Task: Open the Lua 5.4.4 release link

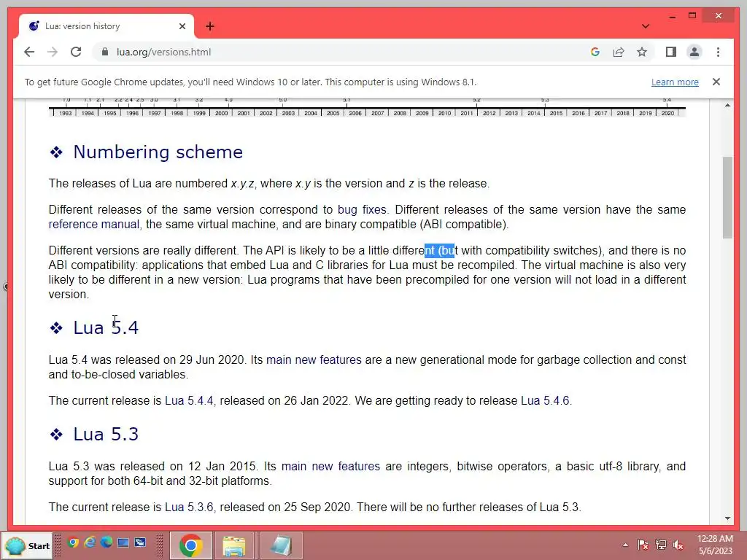Action: point(189,400)
